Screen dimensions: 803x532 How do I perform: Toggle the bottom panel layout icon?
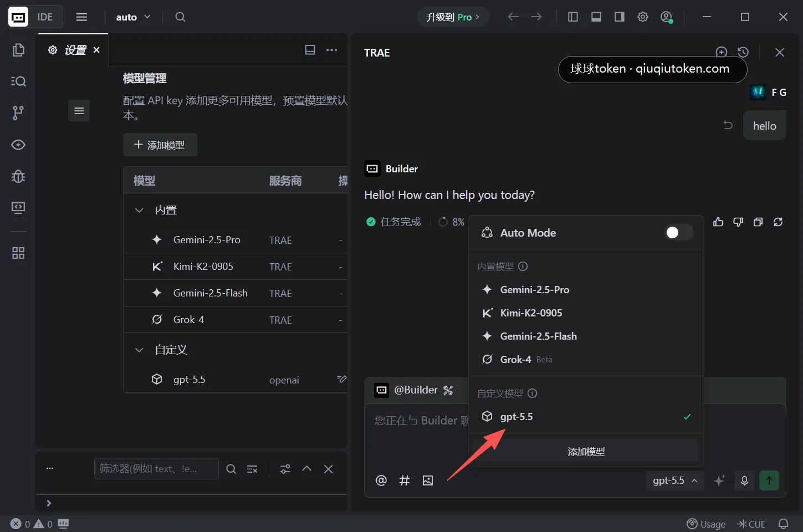point(596,17)
